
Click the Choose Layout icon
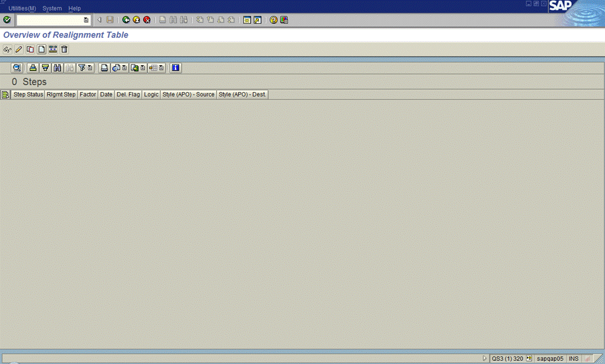tap(153, 68)
